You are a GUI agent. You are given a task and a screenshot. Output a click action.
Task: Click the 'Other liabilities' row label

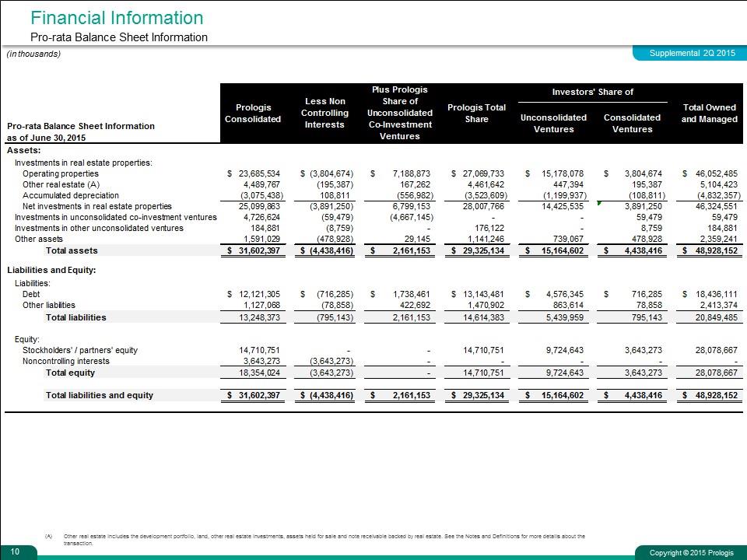click(x=48, y=305)
